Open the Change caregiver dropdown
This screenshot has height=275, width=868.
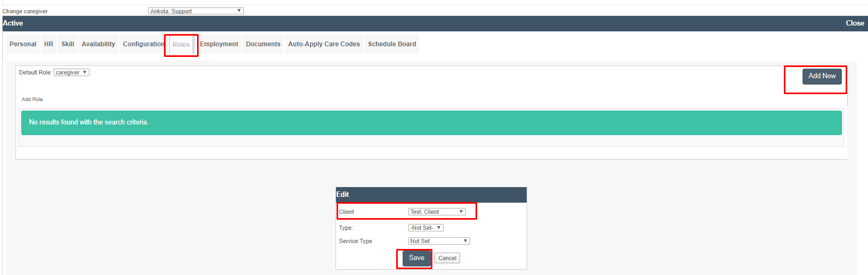point(195,11)
